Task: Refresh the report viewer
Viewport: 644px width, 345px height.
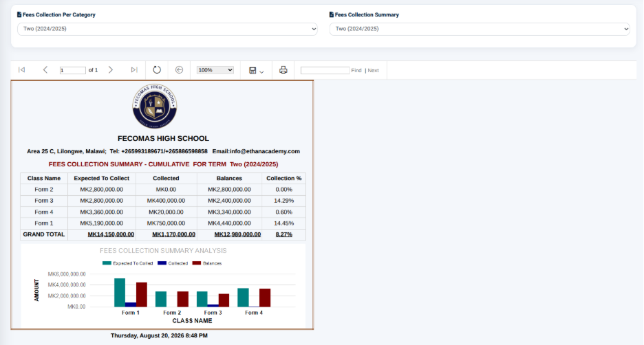Action: (157, 69)
